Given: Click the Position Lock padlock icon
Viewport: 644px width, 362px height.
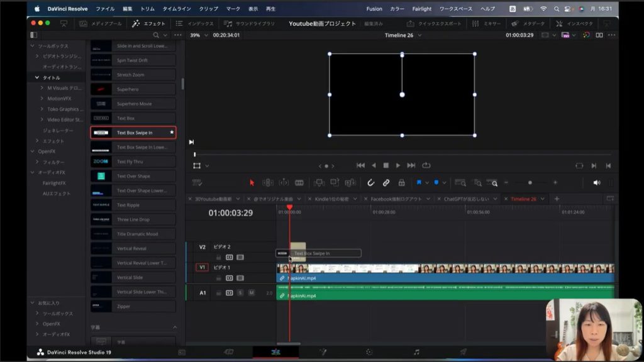Looking at the screenshot, I should [401, 183].
